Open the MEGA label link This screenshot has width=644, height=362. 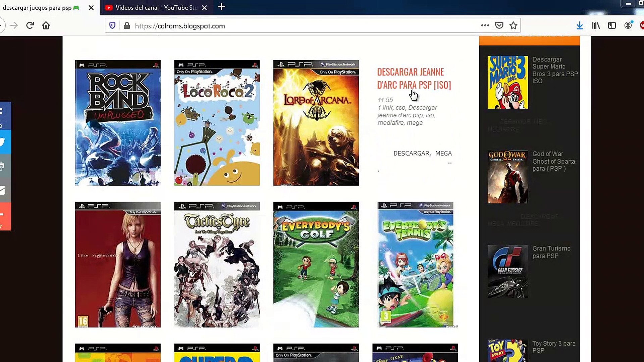443,153
